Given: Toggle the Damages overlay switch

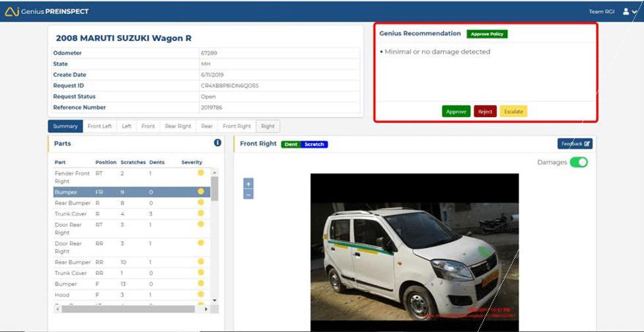Looking at the screenshot, I should point(579,162).
